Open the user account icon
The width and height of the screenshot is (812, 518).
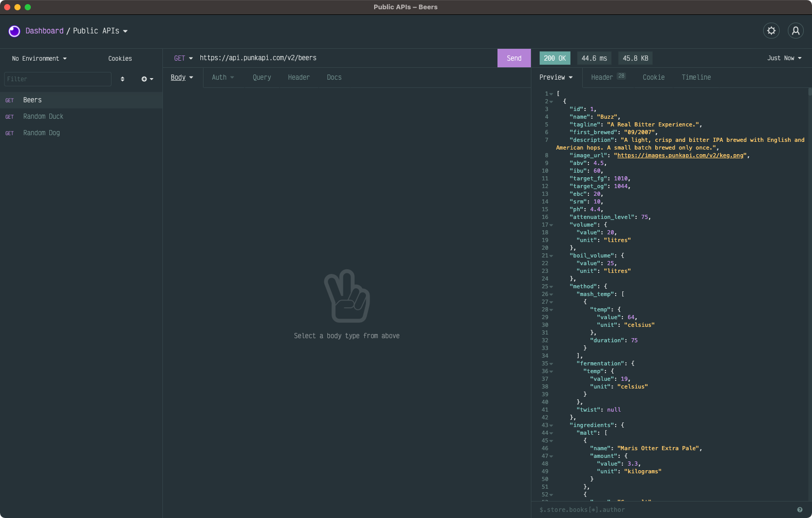(796, 31)
